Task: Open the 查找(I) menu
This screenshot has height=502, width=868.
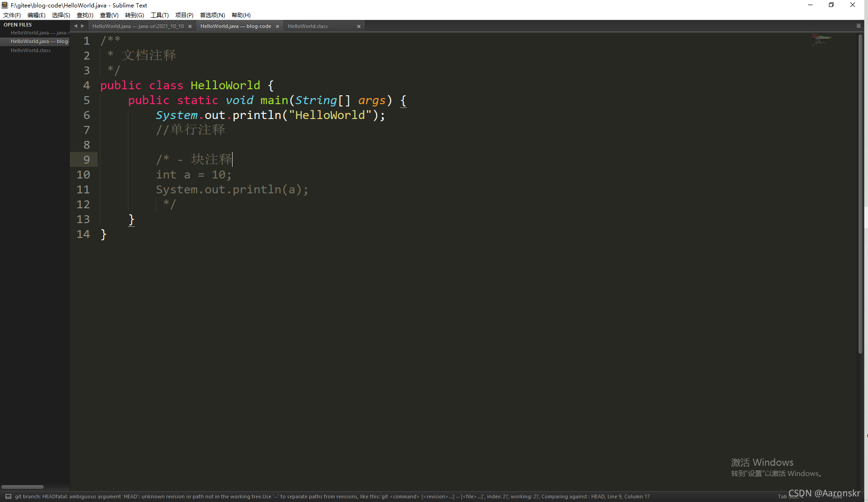Action: click(85, 15)
